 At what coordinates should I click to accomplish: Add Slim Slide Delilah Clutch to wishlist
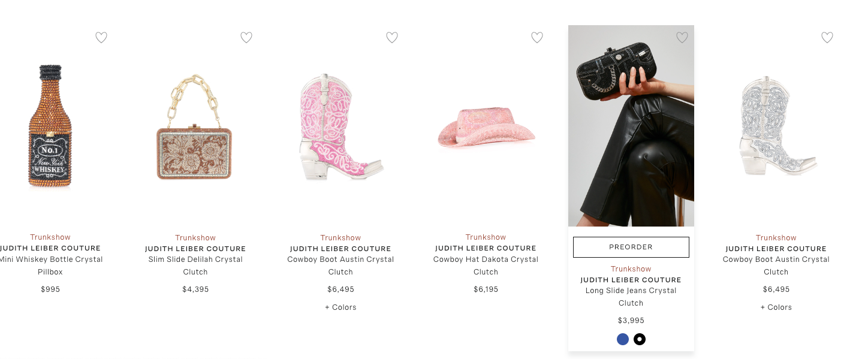(246, 38)
